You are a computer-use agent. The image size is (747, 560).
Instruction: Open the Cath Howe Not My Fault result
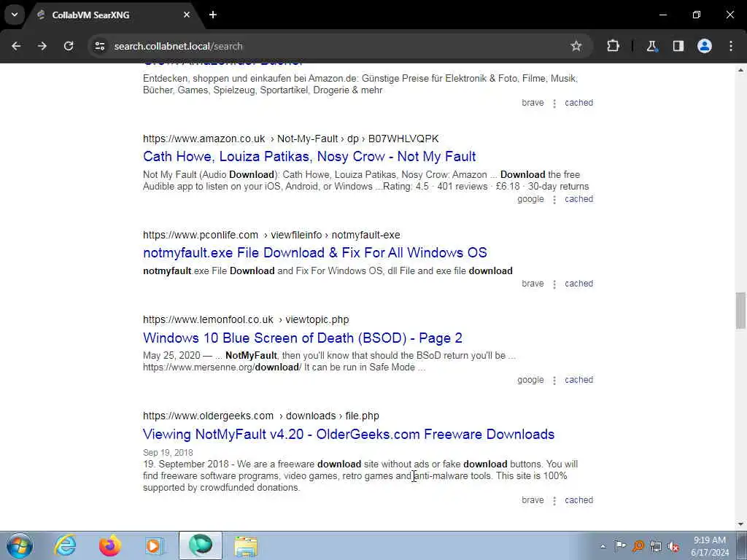[x=309, y=156]
